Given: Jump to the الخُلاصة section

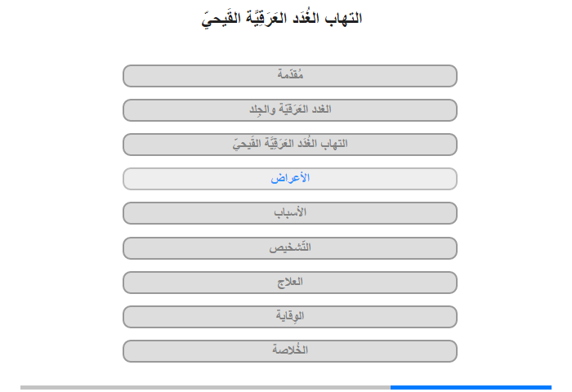Looking at the screenshot, I should [x=290, y=351].
